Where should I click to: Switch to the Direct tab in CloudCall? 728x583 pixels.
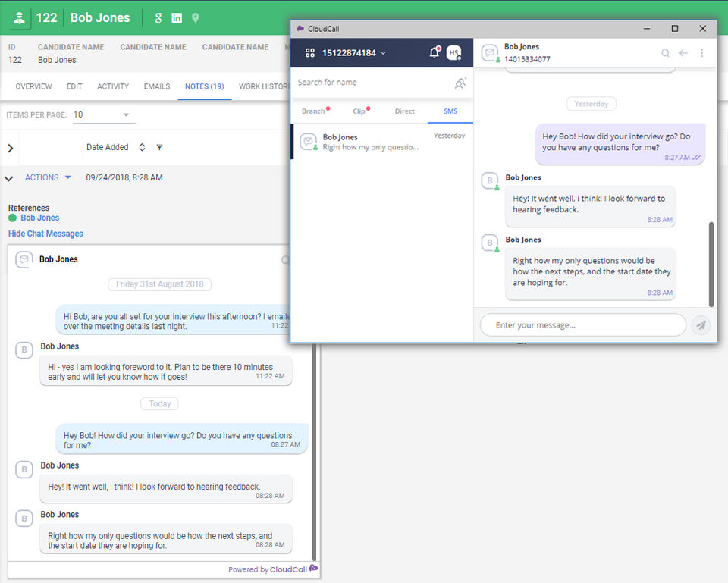(404, 111)
